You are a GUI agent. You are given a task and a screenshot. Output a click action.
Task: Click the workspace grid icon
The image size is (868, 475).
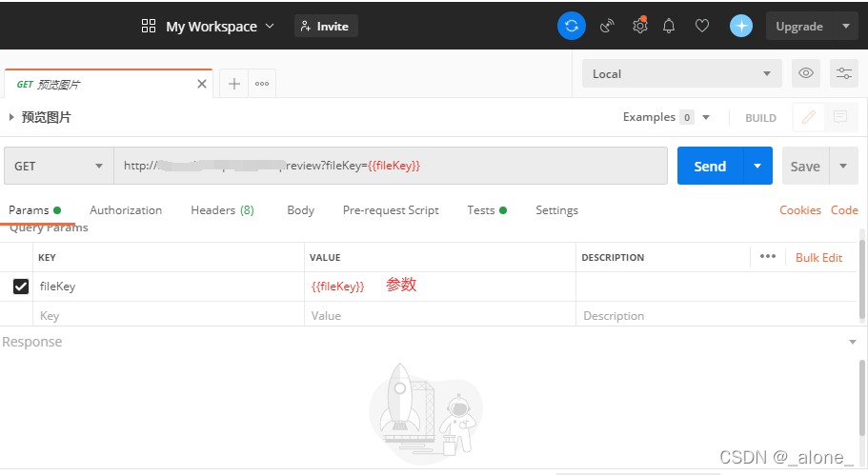(149, 26)
